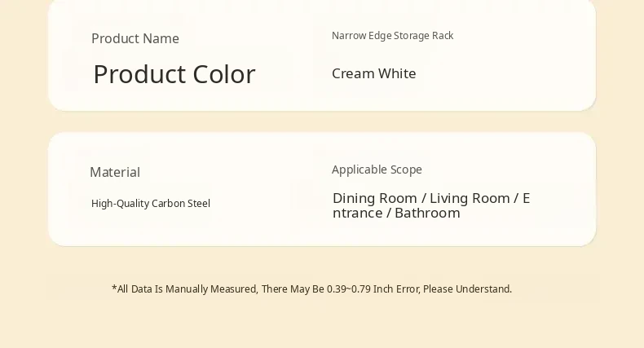The image size is (644, 348).
Task: Click the word Scope in Applicable Scope
Action: click(406, 170)
